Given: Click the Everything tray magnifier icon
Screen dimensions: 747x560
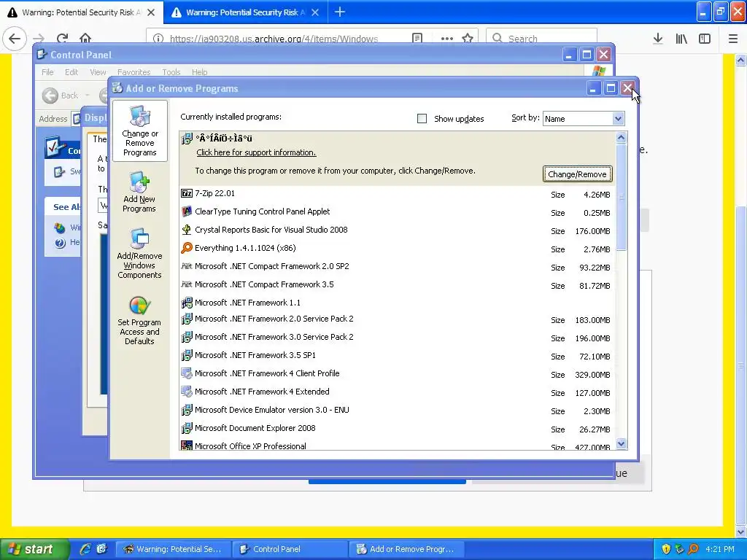Looking at the screenshot, I should 693,549.
